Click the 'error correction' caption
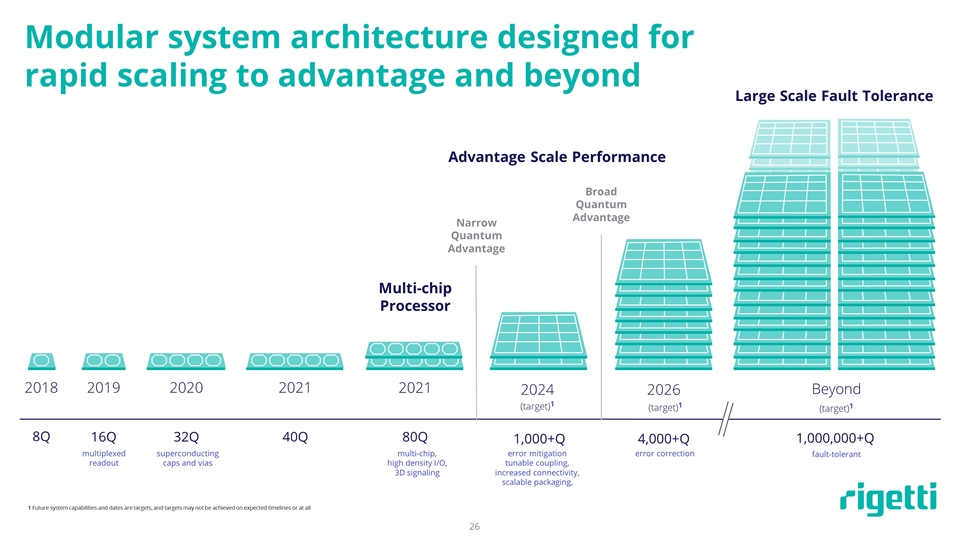The image size is (960, 540). [x=665, y=454]
